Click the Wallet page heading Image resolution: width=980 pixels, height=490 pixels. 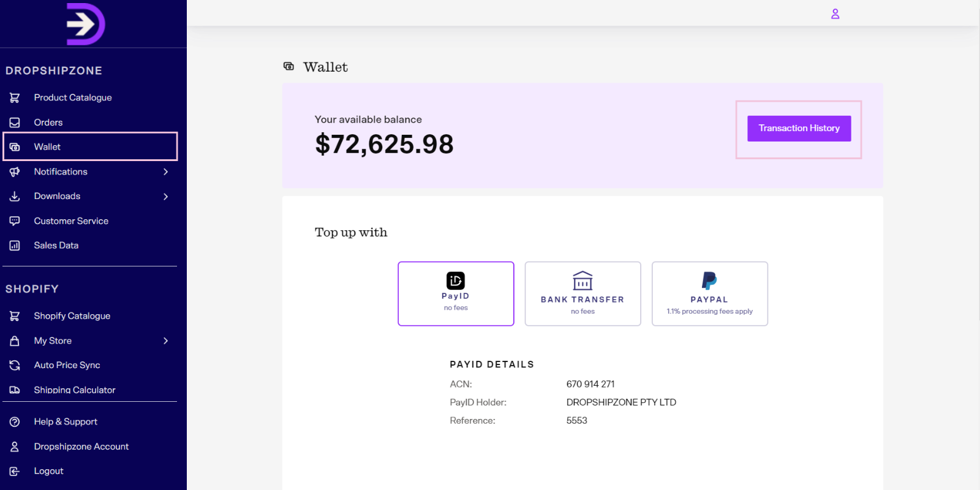click(326, 67)
